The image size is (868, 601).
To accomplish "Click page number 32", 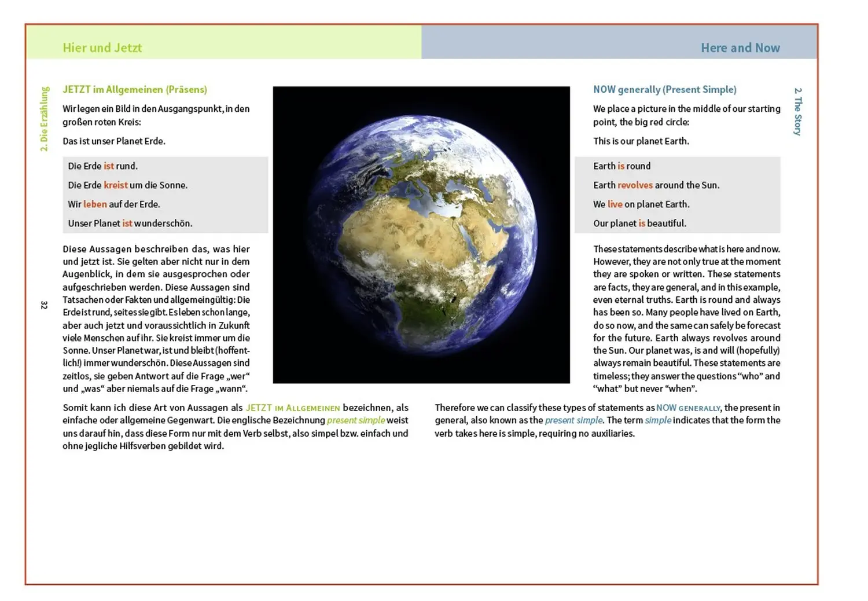I will [x=44, y=305].
